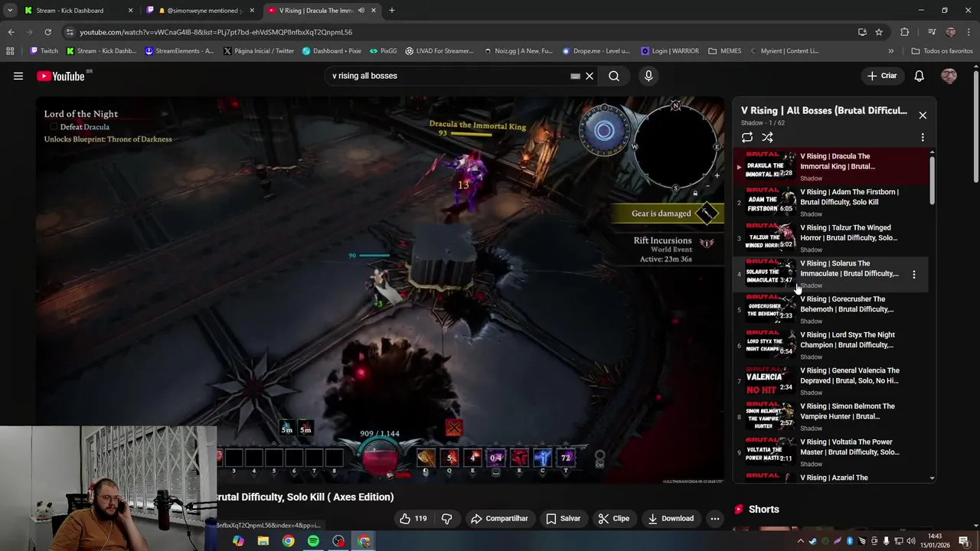
Task: Click the Download button
Action: point(671,518)
